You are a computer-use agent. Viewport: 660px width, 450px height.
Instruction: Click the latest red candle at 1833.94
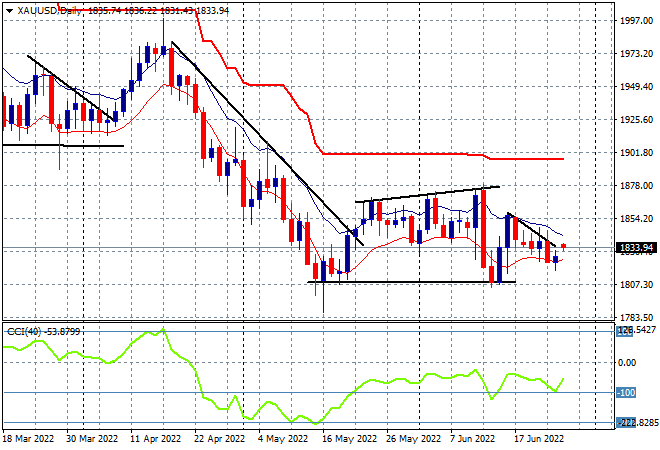click(x=564, y=247)
